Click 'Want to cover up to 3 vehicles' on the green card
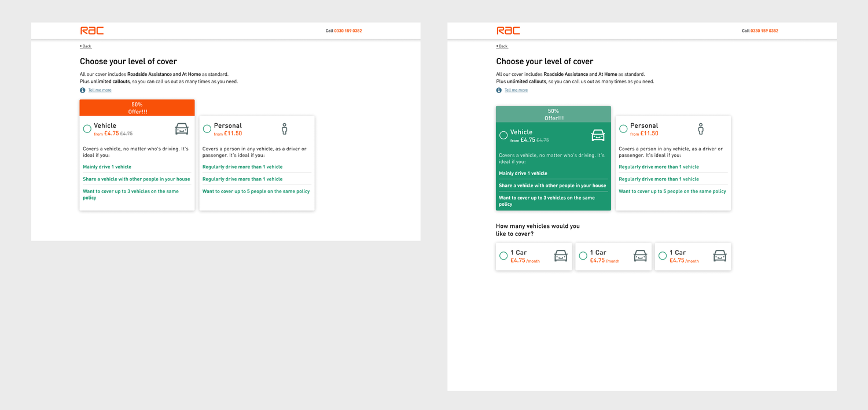Viewport: 868px width, 410px height. (547, 201)
